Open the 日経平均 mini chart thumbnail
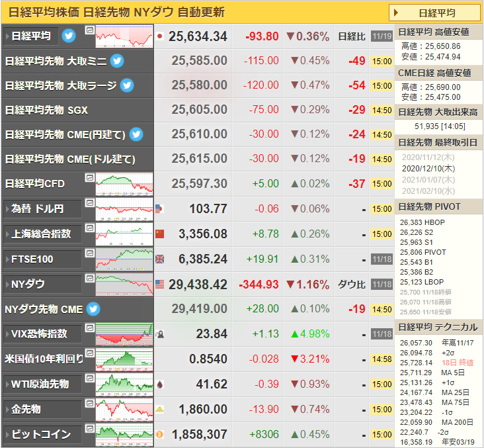The image size is (484, 448). pos(124,36)
